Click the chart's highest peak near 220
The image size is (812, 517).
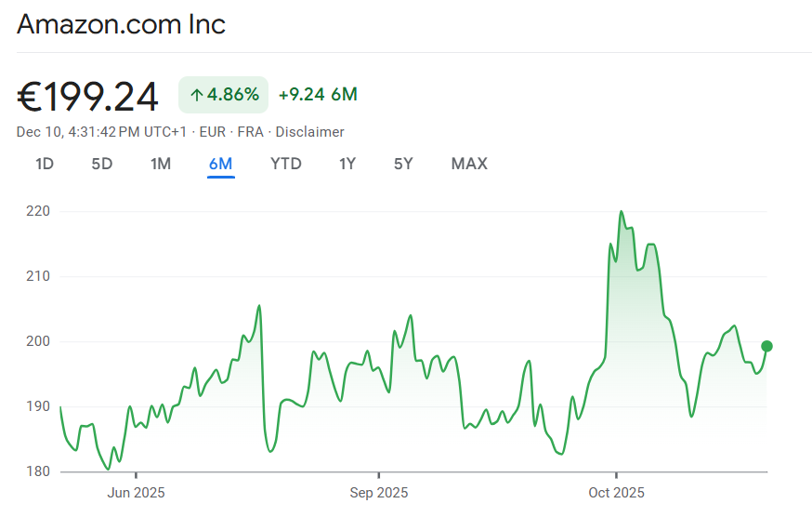pyautogui.click(x=621, y=212)
